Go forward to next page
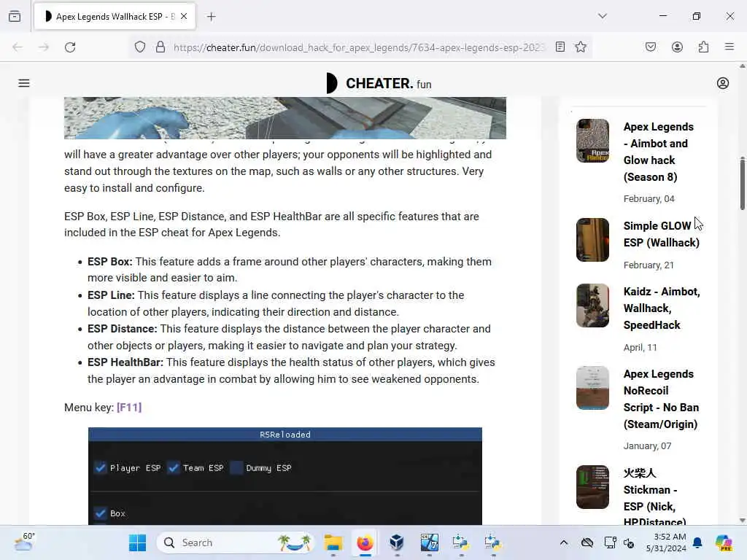Screen dimensions: 747x560 click(x=44, y=47)
